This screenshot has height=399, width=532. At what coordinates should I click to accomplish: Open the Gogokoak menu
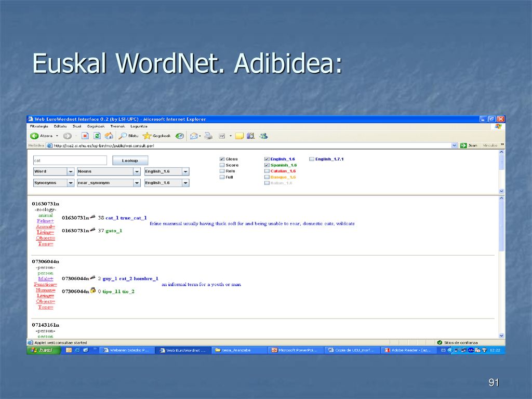[96, 126]
